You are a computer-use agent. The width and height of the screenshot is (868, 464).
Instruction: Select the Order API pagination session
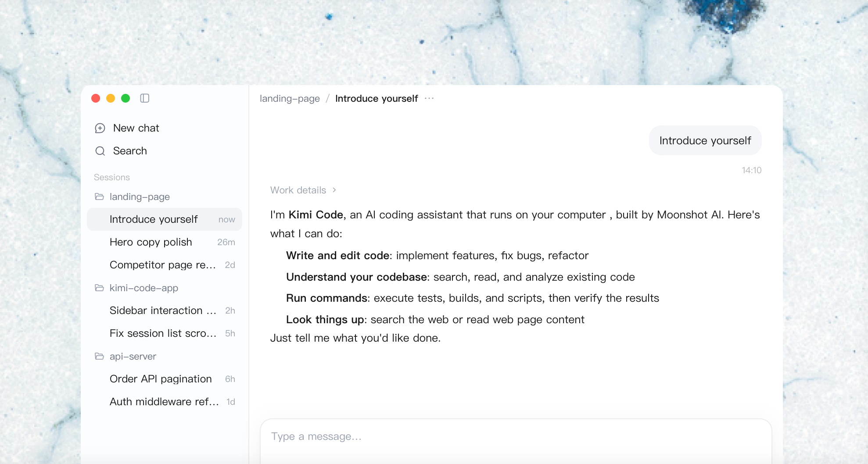pyautogui.click(x=165, y=379)
